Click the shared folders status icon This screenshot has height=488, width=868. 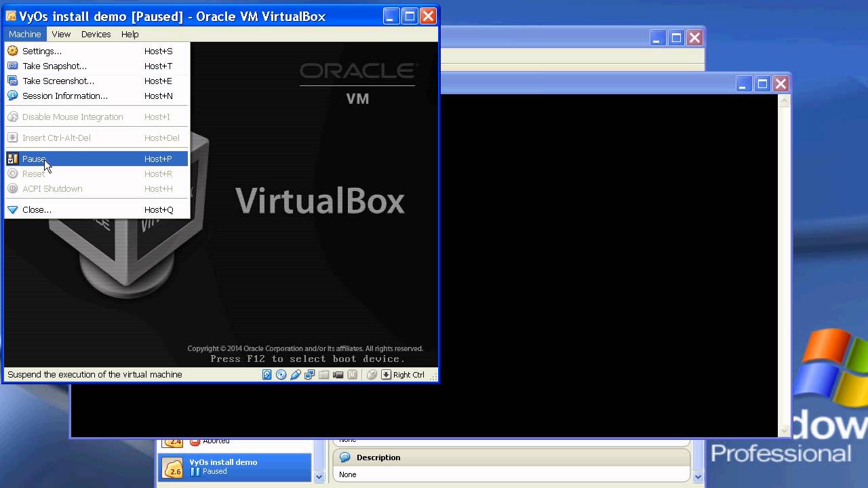(x=324, y=375)
